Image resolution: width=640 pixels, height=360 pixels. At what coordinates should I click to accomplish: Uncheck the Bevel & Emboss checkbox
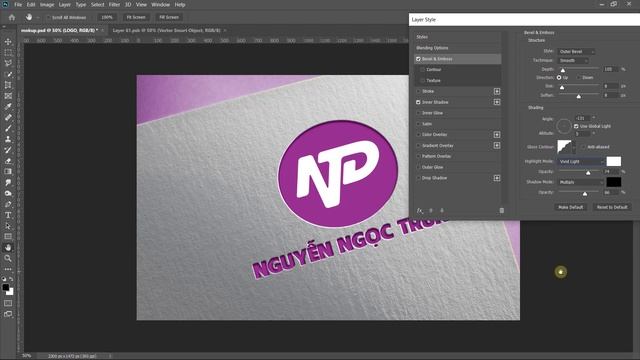point(418,59)
